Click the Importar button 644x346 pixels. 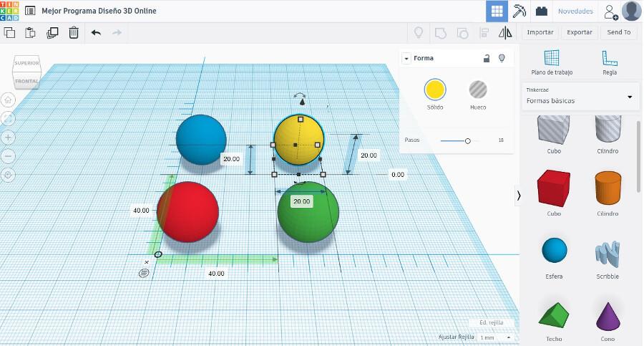tap(540, 32)
